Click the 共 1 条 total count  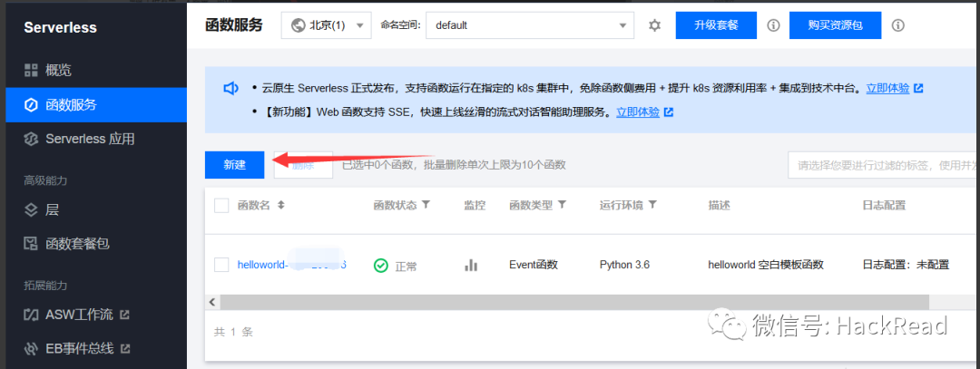(233, 332)
